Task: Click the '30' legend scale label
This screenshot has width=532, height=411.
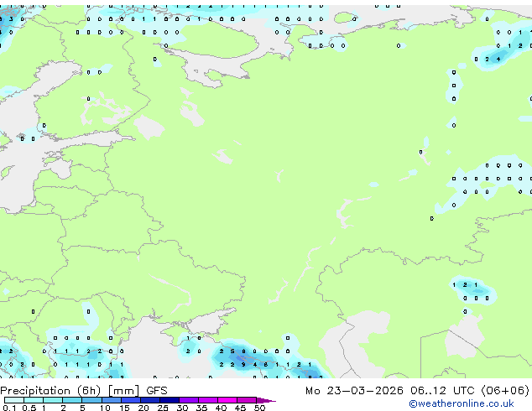Action: (183, 408)
